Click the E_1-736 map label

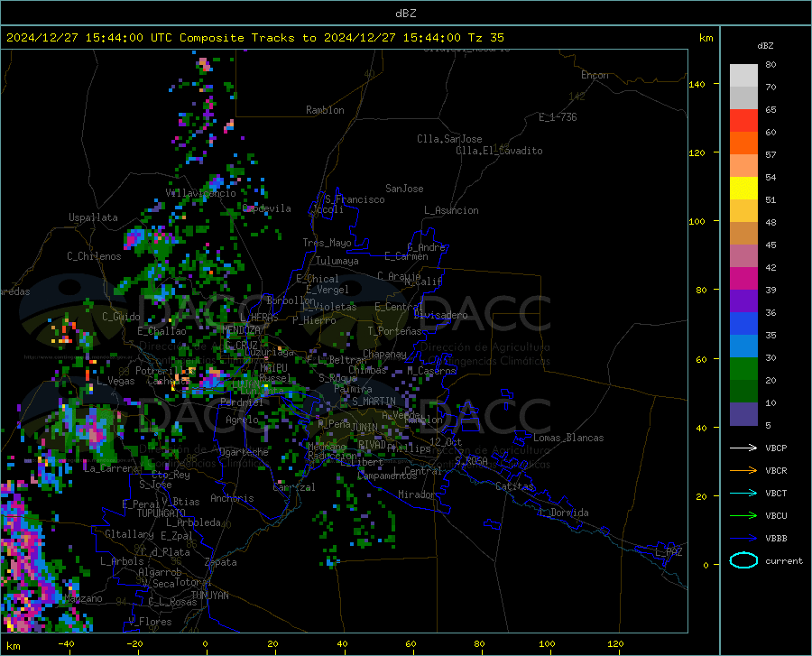tap(558, 117)
